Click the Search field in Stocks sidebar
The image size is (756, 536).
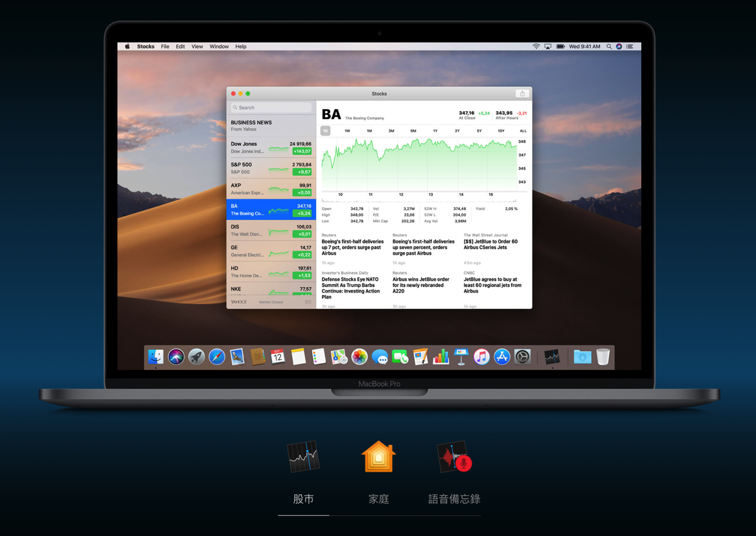tap(271, 107)
